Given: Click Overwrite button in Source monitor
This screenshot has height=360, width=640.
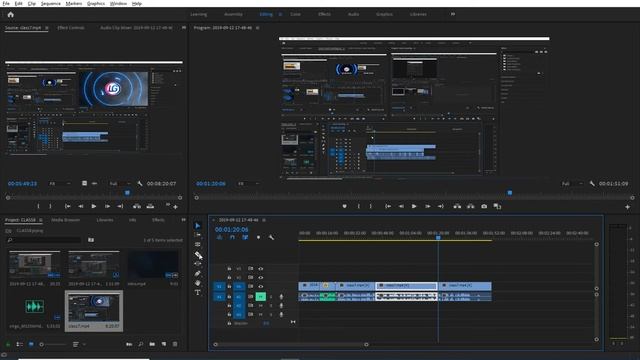Looking at the screenshot, I should [x=150, y=207].
